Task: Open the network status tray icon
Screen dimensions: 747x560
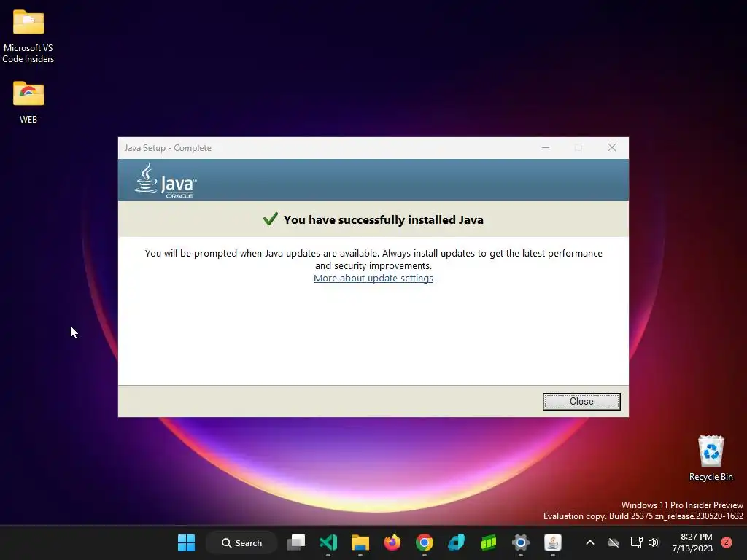Action: (x=636, y=542)
